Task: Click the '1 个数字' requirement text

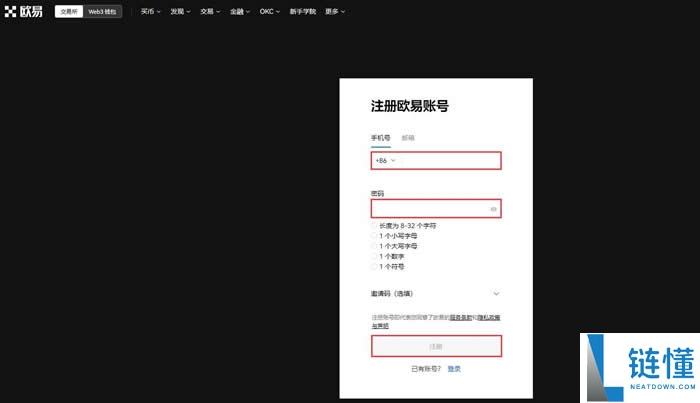Action: tap(392, 257)
